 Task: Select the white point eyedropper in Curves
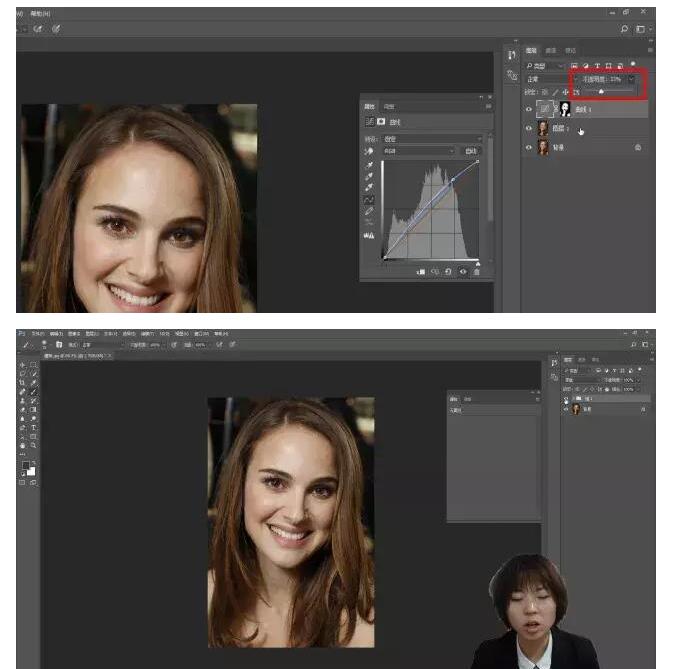[x=370, y=187]
